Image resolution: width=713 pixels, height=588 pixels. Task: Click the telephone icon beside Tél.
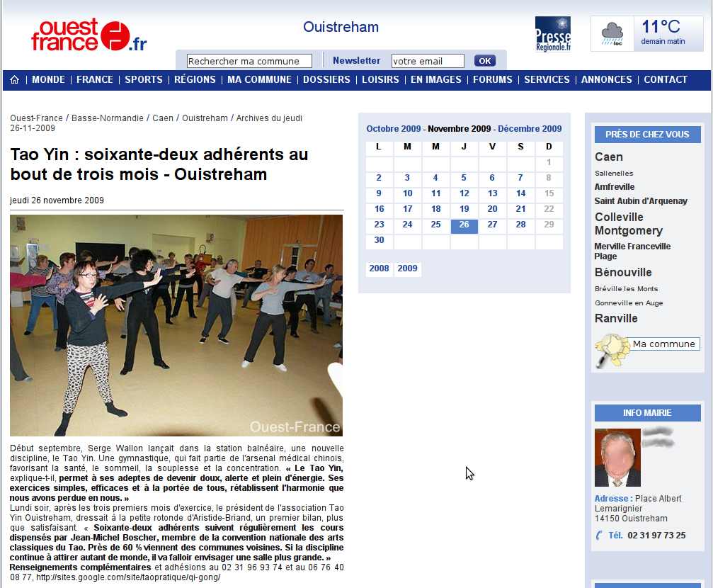(599, 535)
